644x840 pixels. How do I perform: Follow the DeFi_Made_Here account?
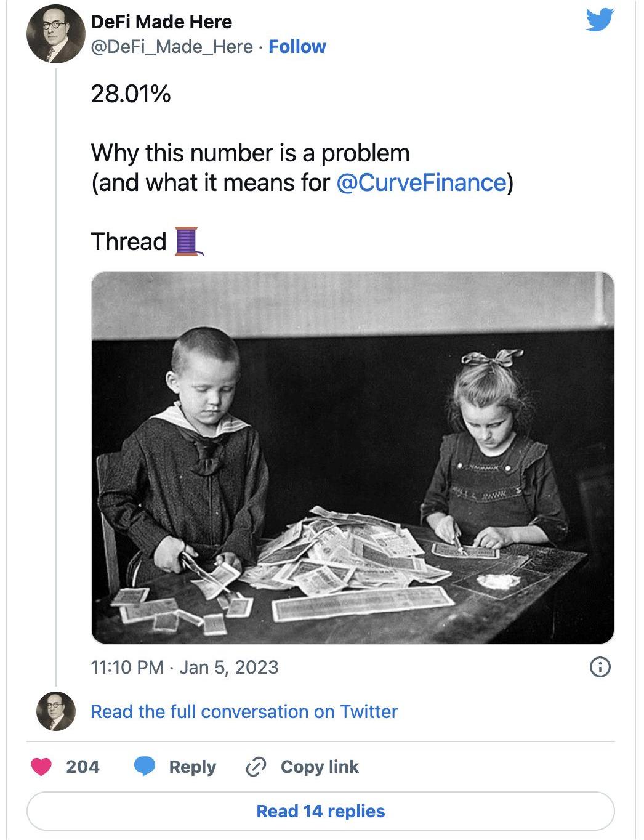click(x=297, y=47)
